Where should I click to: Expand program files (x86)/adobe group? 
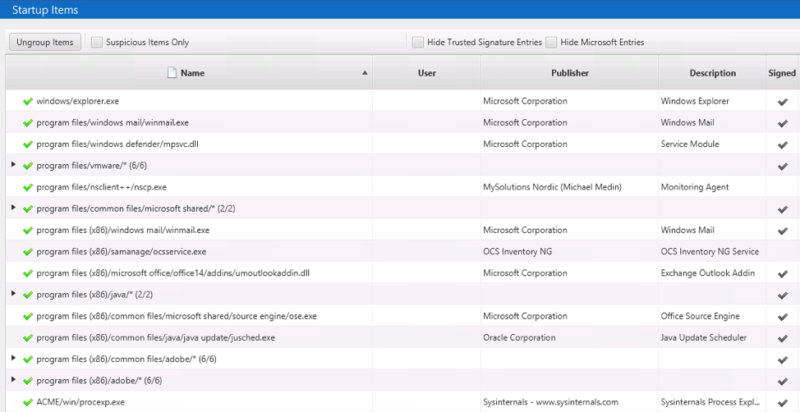tap(13, 380)
